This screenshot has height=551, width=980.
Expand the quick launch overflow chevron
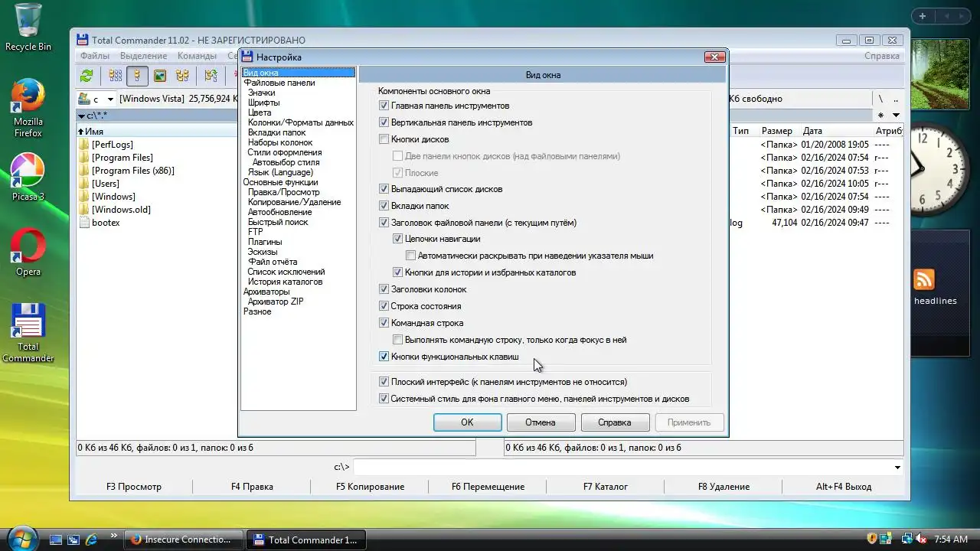(114, 536)
